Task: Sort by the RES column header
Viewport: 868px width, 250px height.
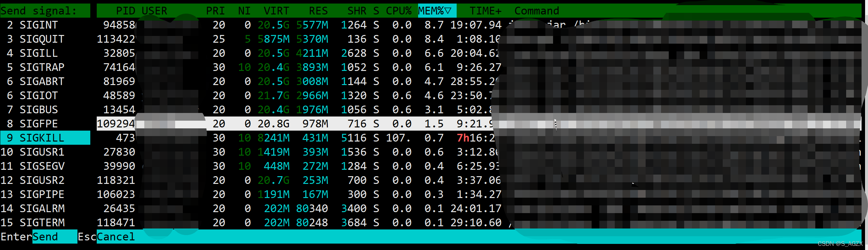Action: pyautogui.click(x=318, y=11)
